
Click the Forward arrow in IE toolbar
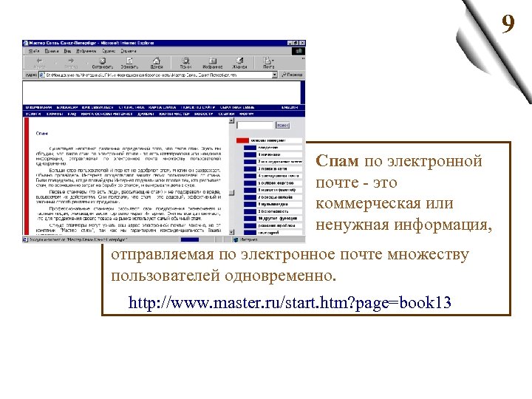point(71,61)
